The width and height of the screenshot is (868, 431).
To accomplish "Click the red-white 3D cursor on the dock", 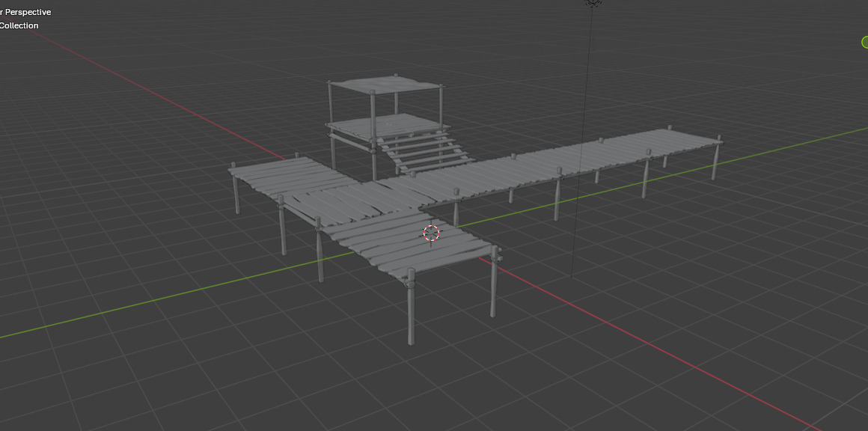I will tap(431, 233).
